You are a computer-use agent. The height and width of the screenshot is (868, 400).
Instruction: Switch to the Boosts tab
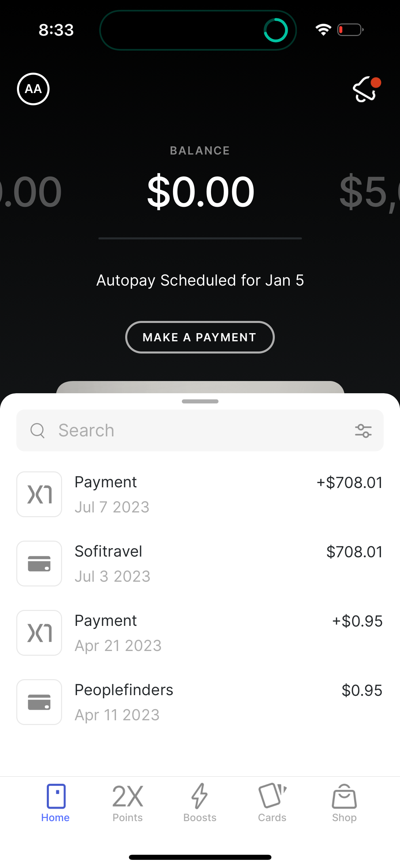tap(200, 803)
